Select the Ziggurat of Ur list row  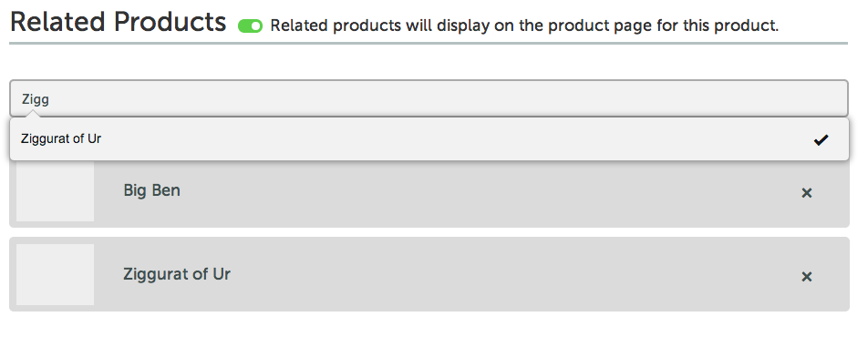pos(429,274)
